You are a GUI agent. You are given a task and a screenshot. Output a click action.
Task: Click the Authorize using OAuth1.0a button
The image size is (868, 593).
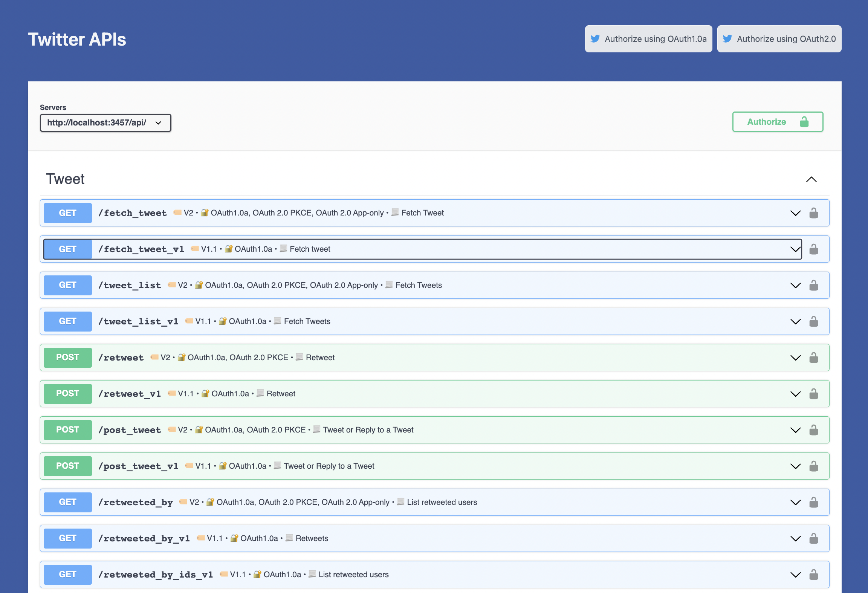tap(648, 38)
